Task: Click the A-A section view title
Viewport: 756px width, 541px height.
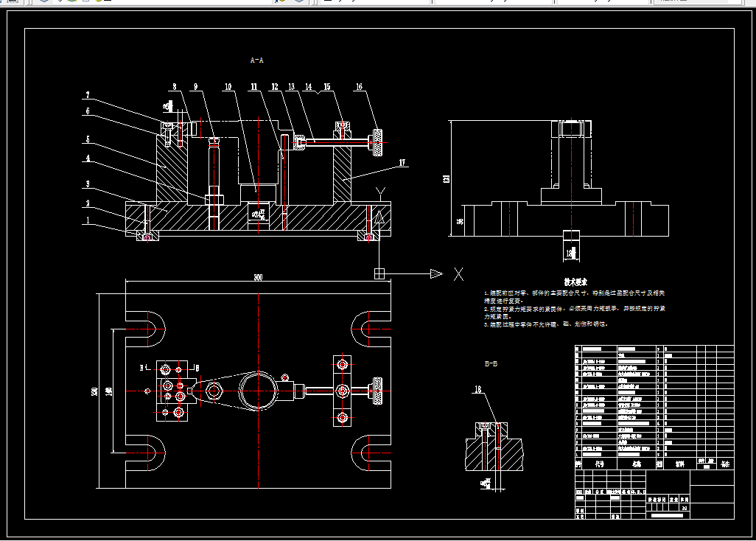Action: point(257,60)
